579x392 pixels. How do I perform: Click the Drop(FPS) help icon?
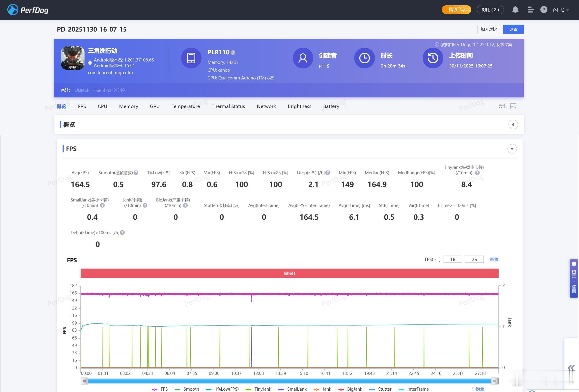pyautogui.click(x=328, y=173)
